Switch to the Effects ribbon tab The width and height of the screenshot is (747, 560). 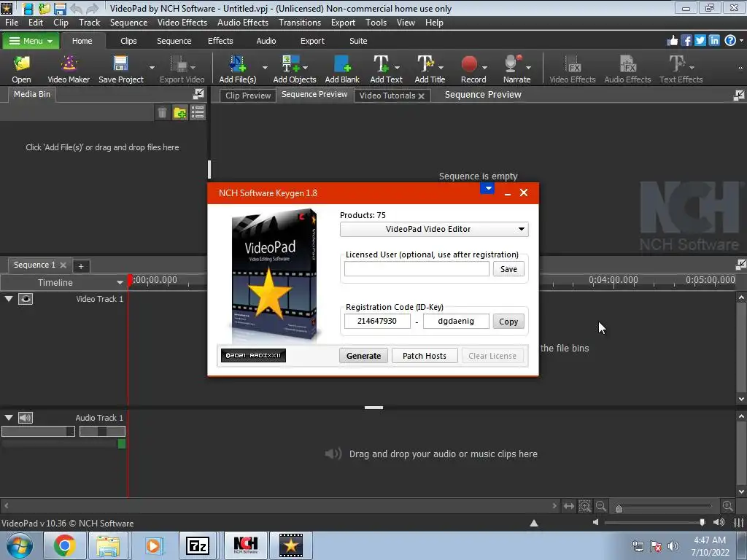point(220,41)
